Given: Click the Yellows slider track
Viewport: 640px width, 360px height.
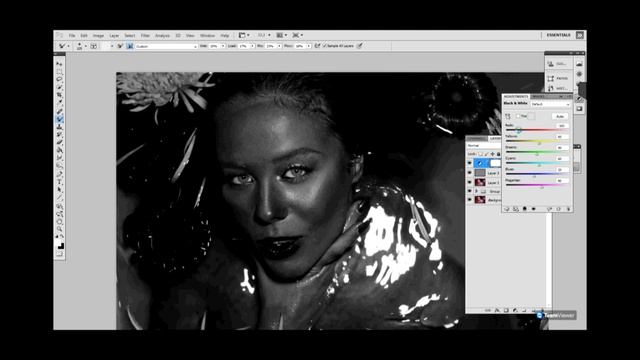Looking at the screenshot, I should [x=537, y=141].
